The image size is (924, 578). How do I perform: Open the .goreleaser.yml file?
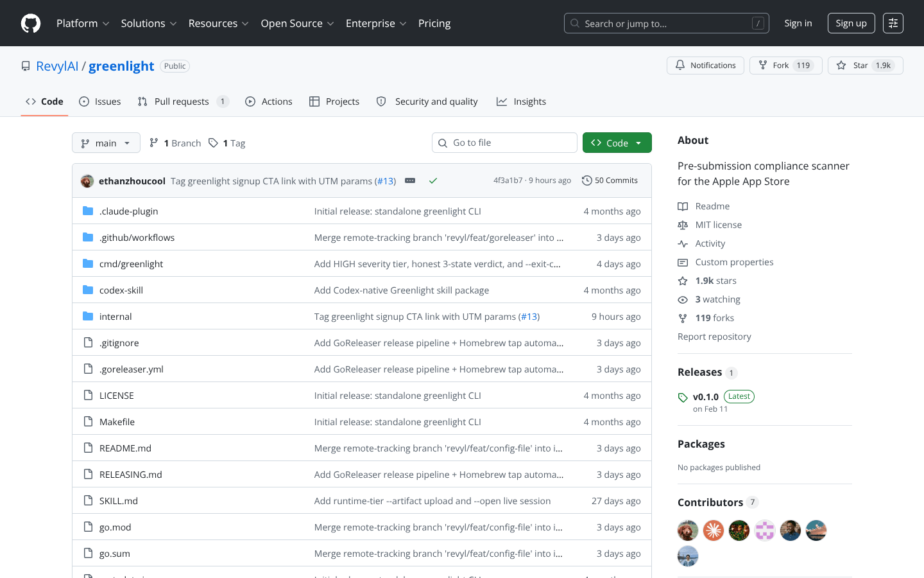pos(132,369)
